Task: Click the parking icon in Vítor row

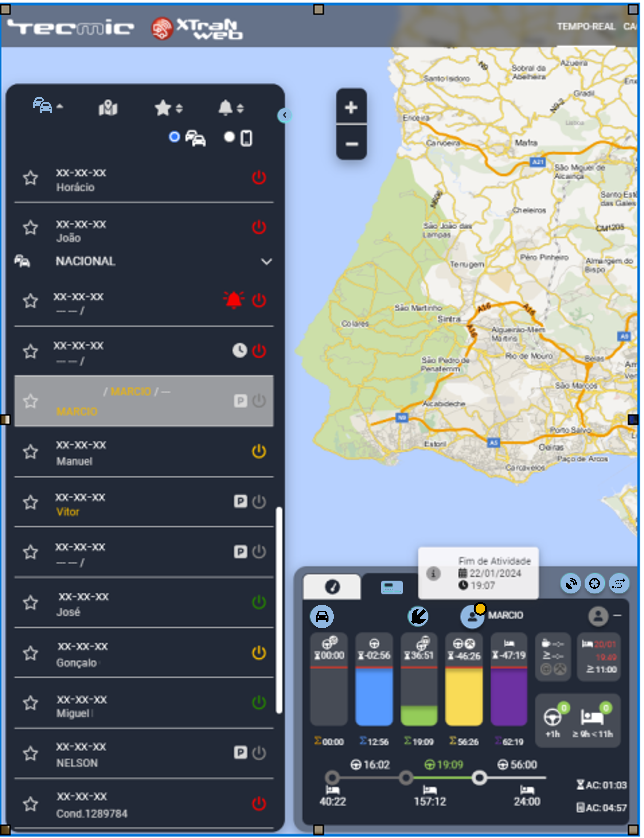Action: click(240, 501)
